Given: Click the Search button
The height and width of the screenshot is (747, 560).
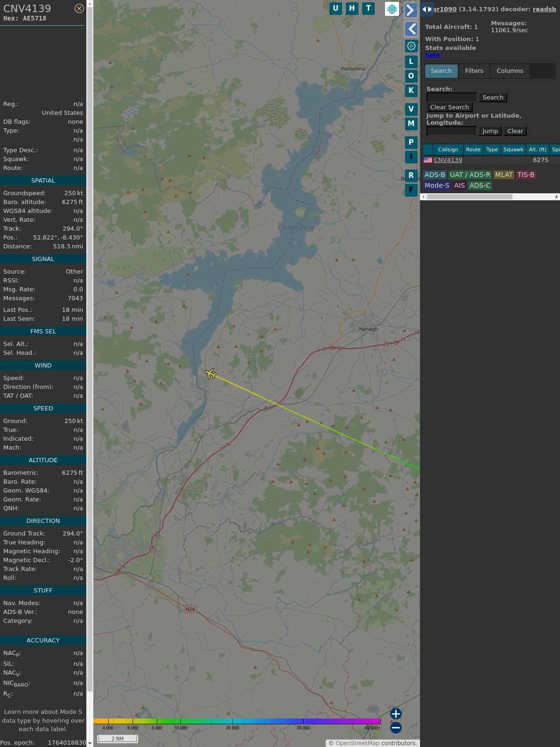Looking at the screenshot, I should (493, 97).
